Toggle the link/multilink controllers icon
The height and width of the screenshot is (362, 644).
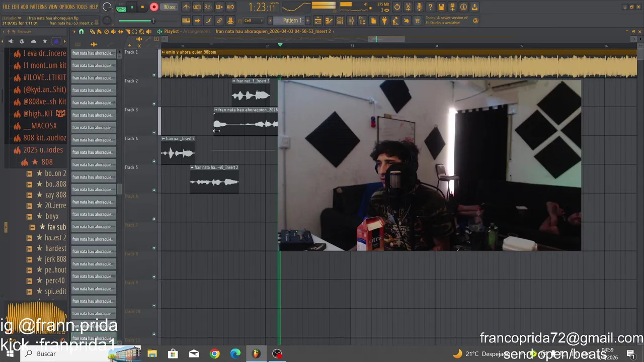point(219,21)
